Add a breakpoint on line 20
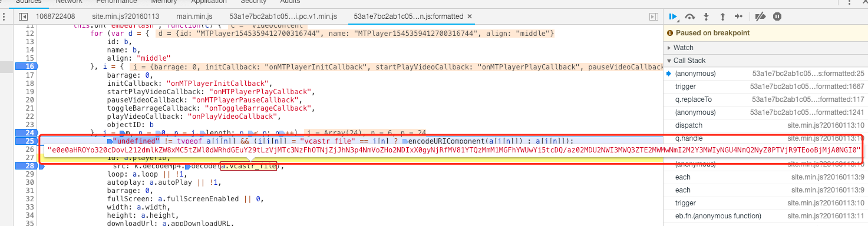 [29, 100]
